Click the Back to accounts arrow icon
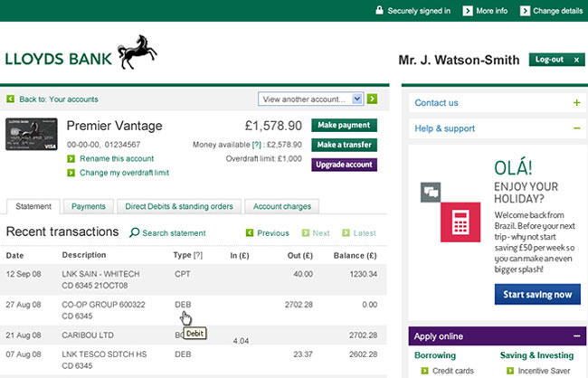This screenshot has height=378, width=588. (x=11, y=99)
